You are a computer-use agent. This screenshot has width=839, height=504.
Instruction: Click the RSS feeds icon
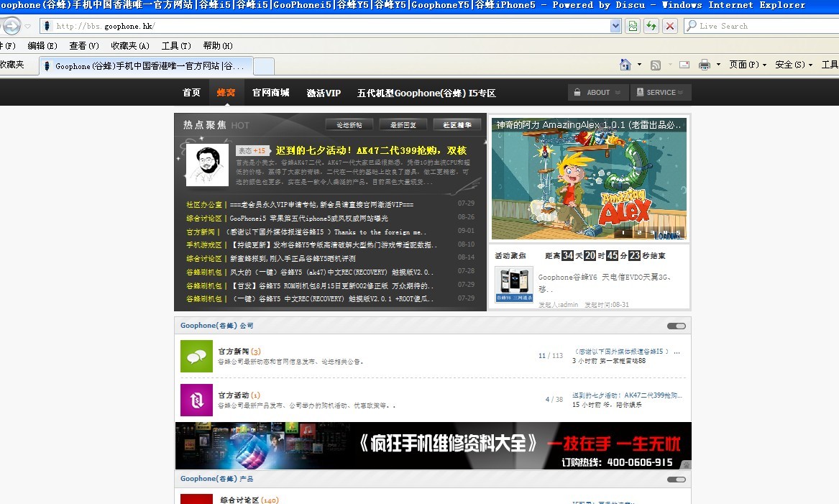pos(656,65)
